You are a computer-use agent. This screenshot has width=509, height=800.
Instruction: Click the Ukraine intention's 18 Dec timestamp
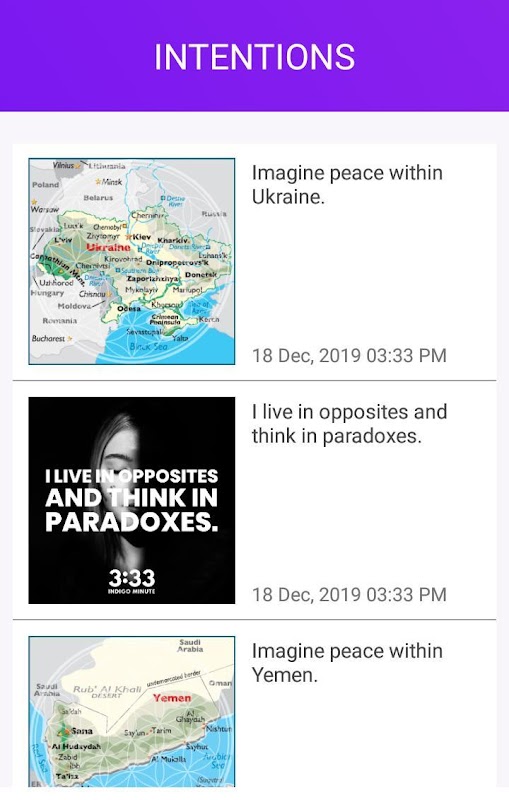[x=349, y=356]
